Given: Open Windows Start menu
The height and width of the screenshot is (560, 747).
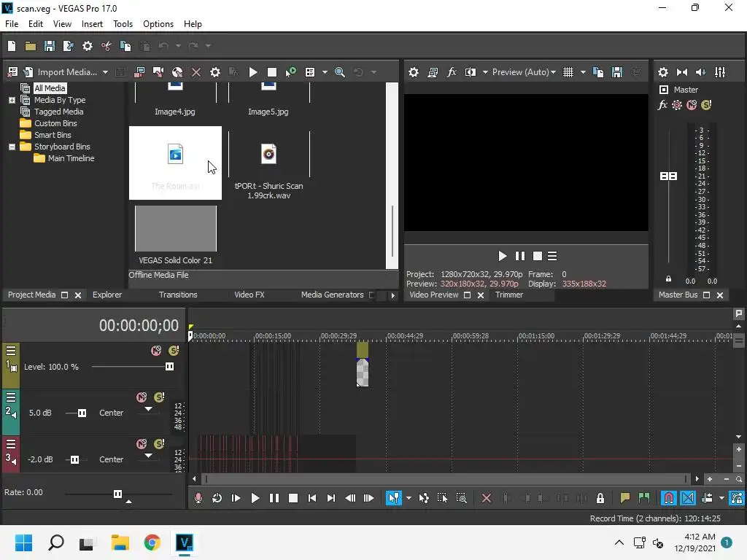Looking at the screenshot, I should (x=24, y=542).
